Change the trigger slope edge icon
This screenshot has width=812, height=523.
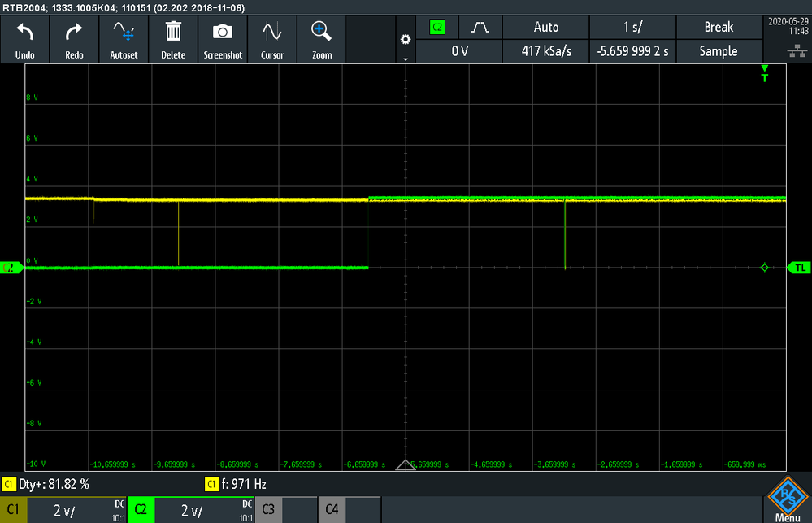480,28
